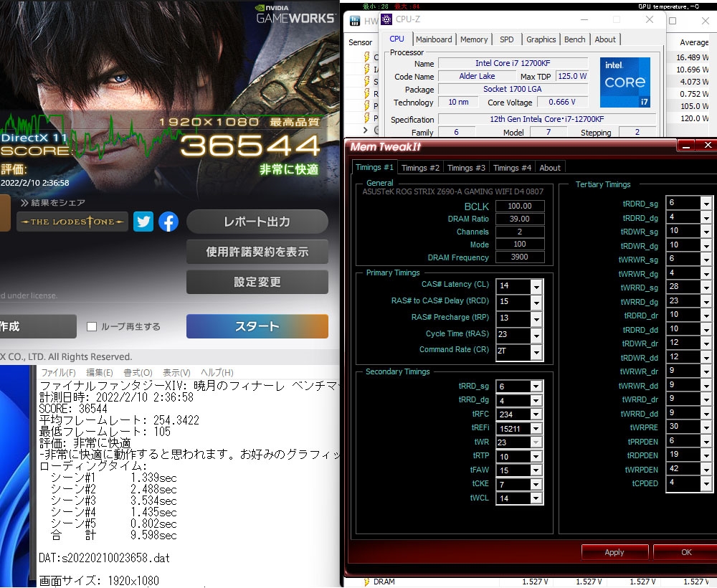Open About tab in Mem TweakIt
Image resolution: width=717 pixels, height=588 pixels.
coord(550,168)
